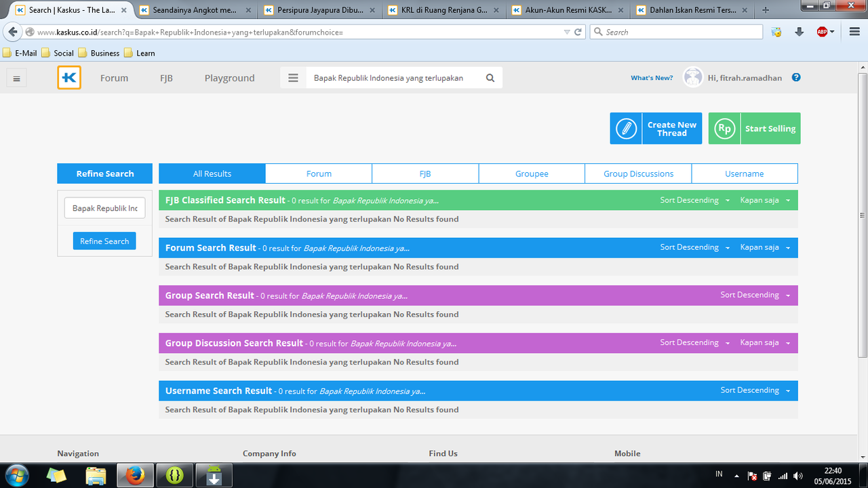The image size is (868, 488).
Task: Click the Kaskus header search input field
Action: [394, 78]
